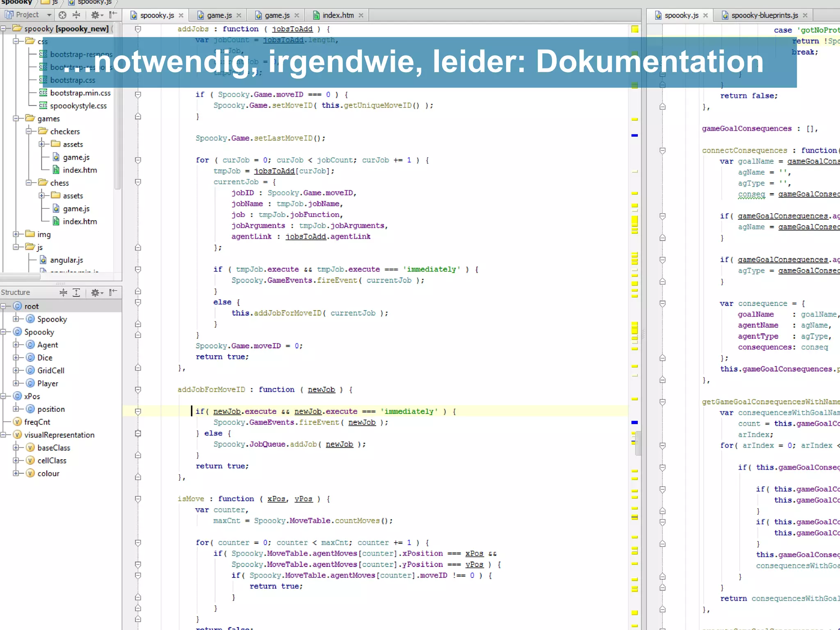840x630 pixels.
Task: Click the left editor vertical scrollbar thumb
Action: pyautogui.click(x=638, y=443)
